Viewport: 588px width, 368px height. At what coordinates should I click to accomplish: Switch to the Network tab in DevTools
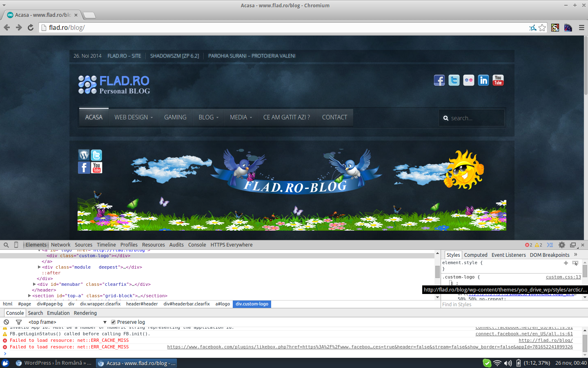[60, 245]
